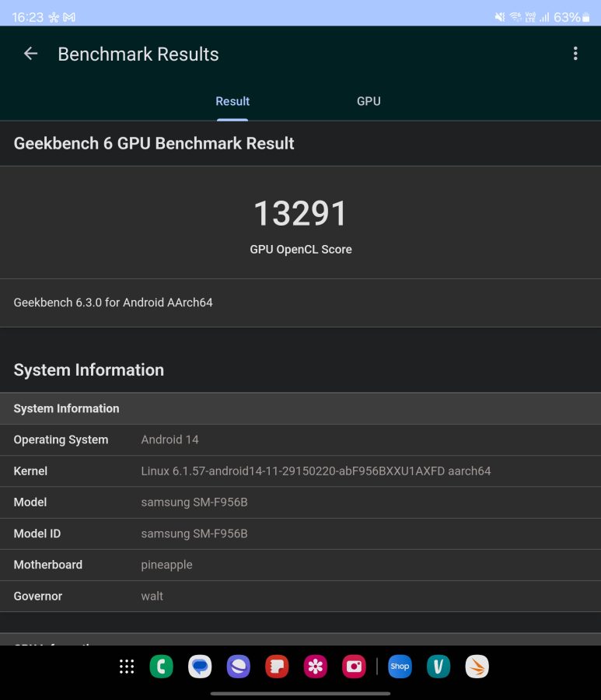Image resolution: width=601 pixels, height=700 pixels.
Task: Open the Gallery flower app
Action: [x=316, y=667]
